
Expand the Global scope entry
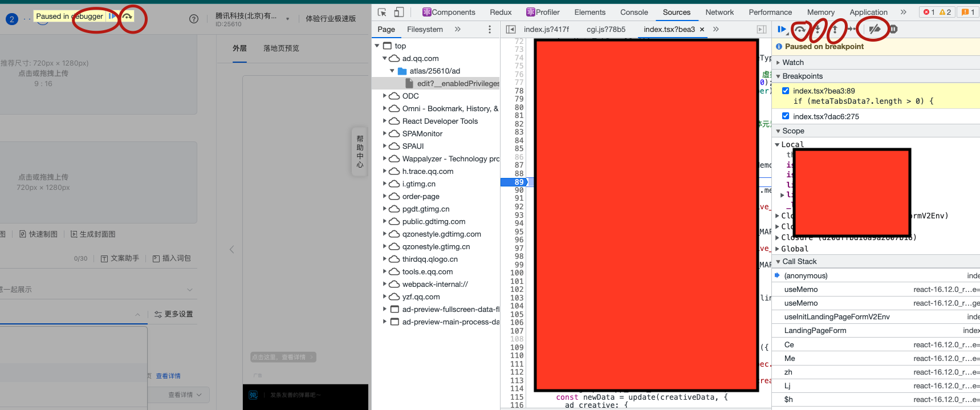tap(778, 249)
